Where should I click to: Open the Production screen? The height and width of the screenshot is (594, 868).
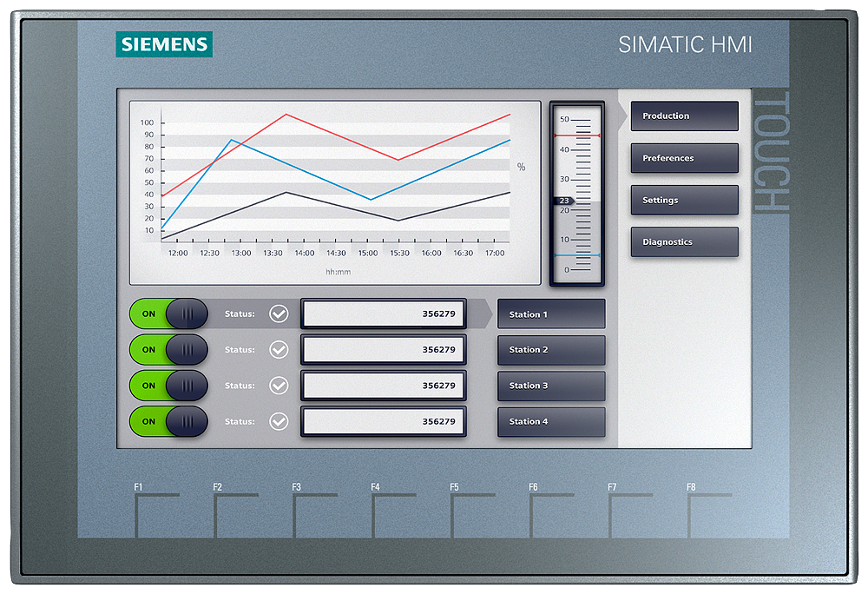684,115
